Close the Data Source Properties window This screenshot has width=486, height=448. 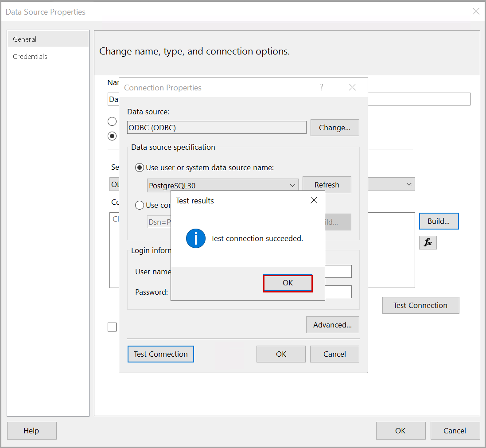(475, 12)
